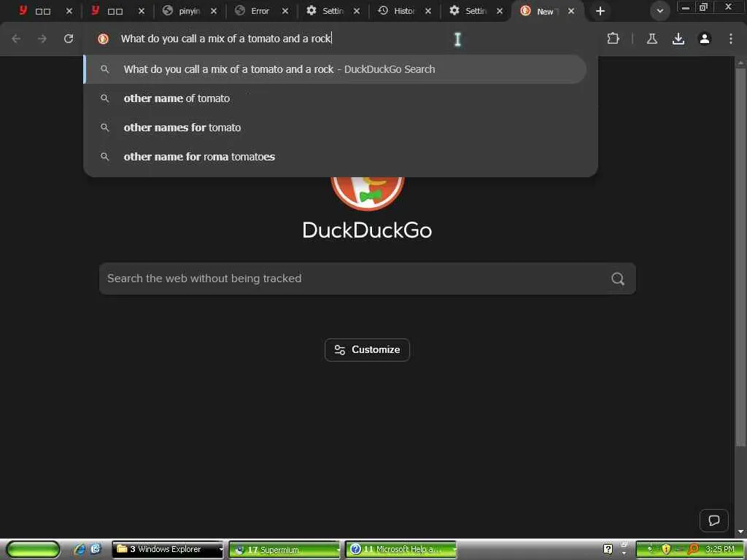Image resolution: width=747 pixels, height=560 pixels.
Task: Open the Windows Explorer taskbar group
Action: pos(169,550)
